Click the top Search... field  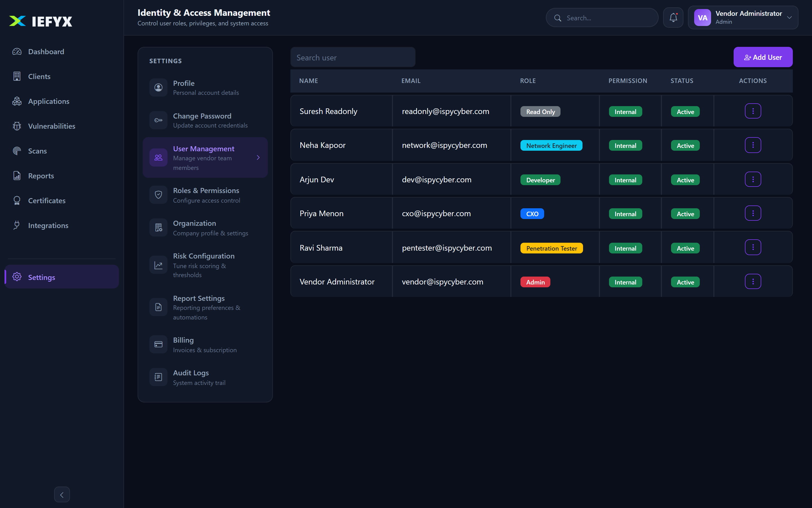(x=602, y=18)
